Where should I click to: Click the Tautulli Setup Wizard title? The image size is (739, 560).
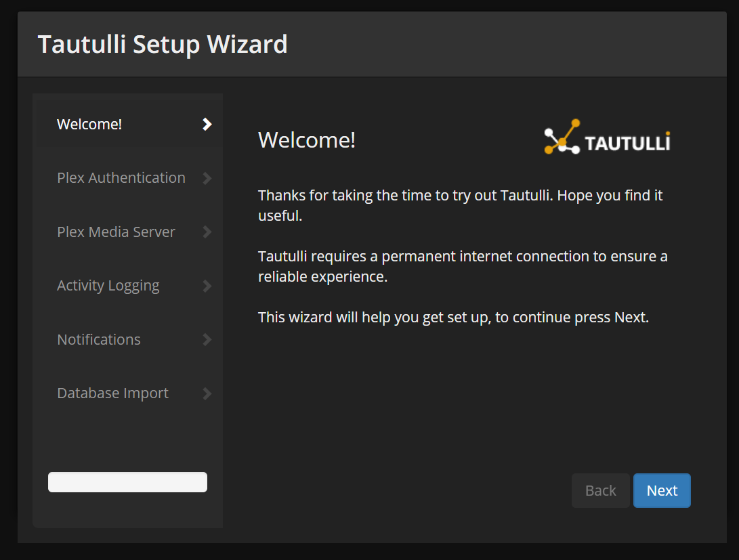(x=163, y=44)
